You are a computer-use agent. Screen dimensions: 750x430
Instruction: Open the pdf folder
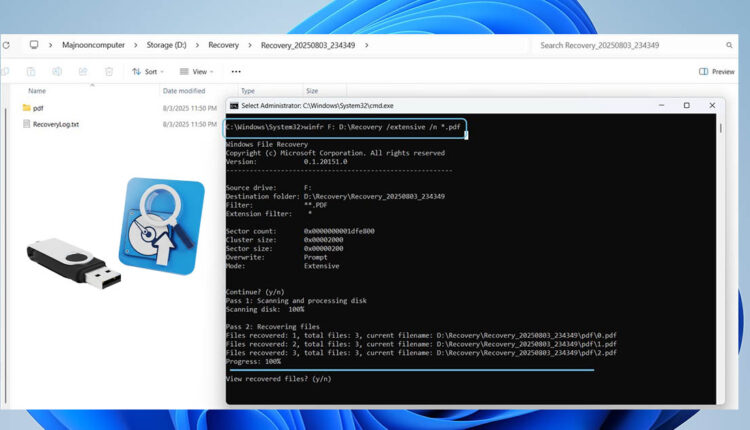[x=37, y=108]
